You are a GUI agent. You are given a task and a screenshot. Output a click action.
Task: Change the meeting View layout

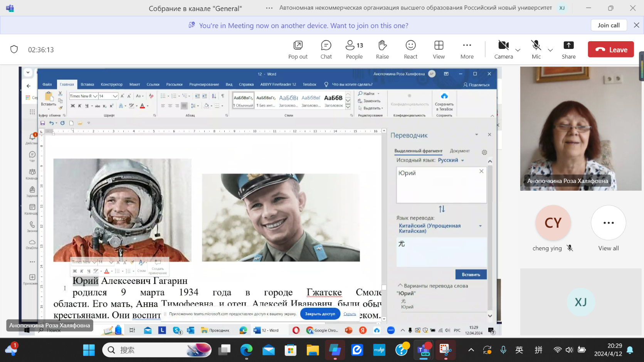439,50
